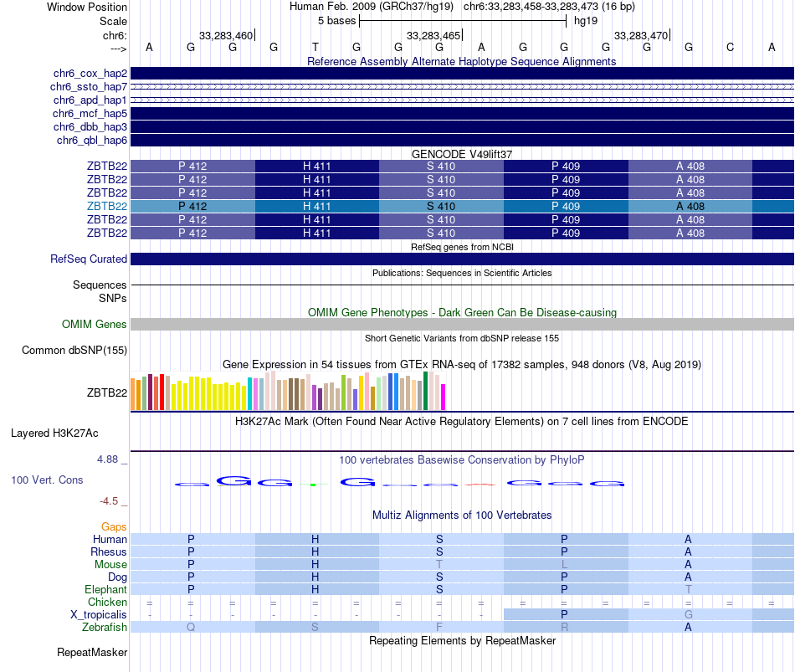The image size is (795, 672).
Task: Click the 5 bases scale bar
Action: coord(463,21)
